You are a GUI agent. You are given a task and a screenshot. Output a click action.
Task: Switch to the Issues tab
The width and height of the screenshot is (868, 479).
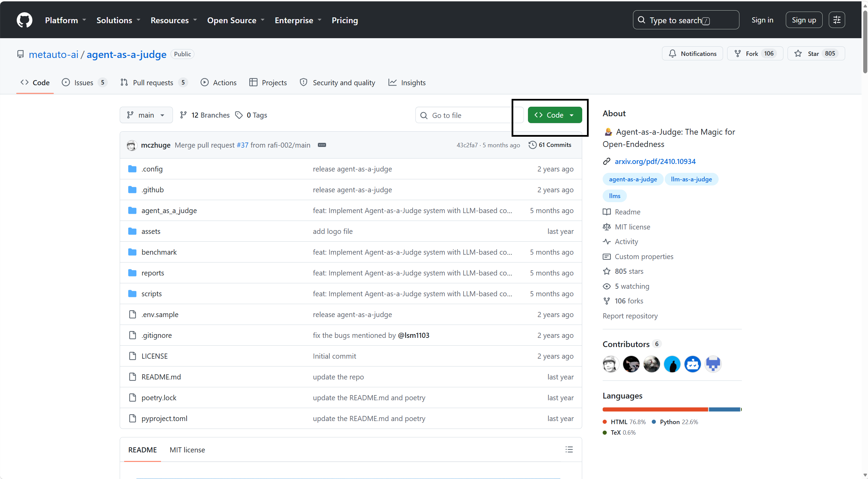coord(84,83)
